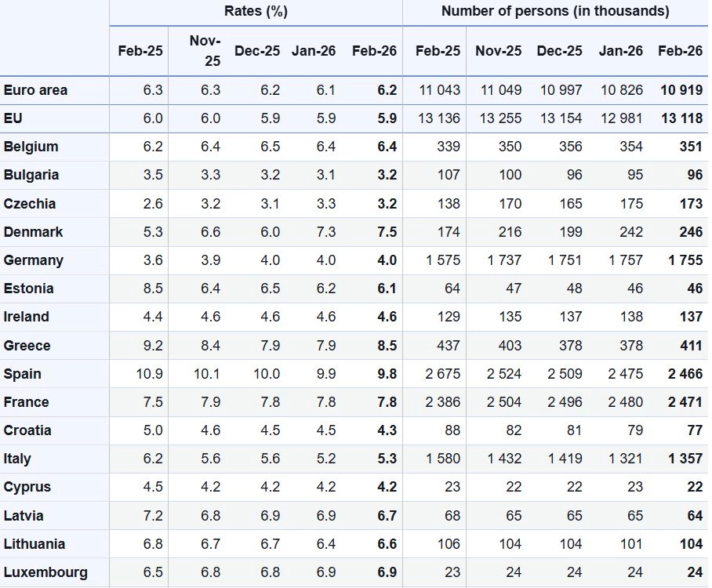712x588 pixels.
Task: Click the 'Euro area' row label
Action: tap(35, 90)
